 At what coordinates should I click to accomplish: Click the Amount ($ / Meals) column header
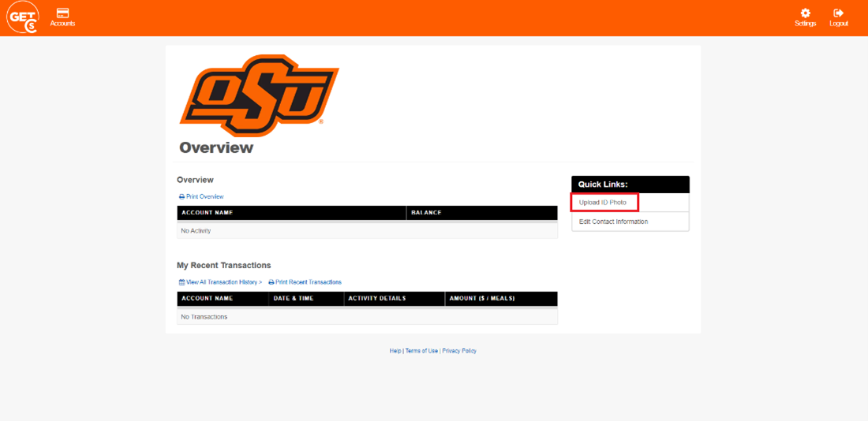[x=481, y=299]
